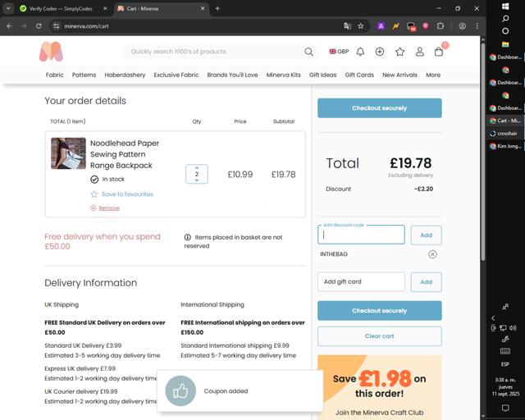Go forward in browser history
The height and width of the screenshot is (420, 525).
(24, 26)
